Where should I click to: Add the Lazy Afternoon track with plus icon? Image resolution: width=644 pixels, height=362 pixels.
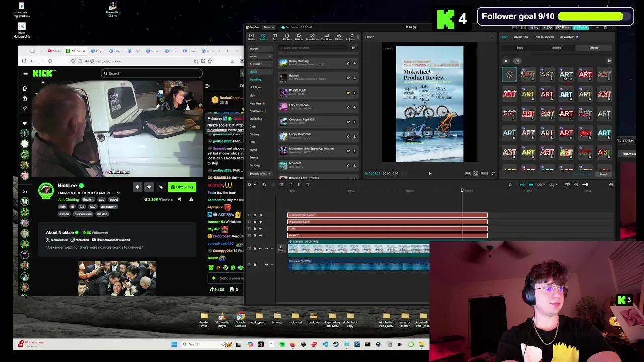tap(354, 107)
